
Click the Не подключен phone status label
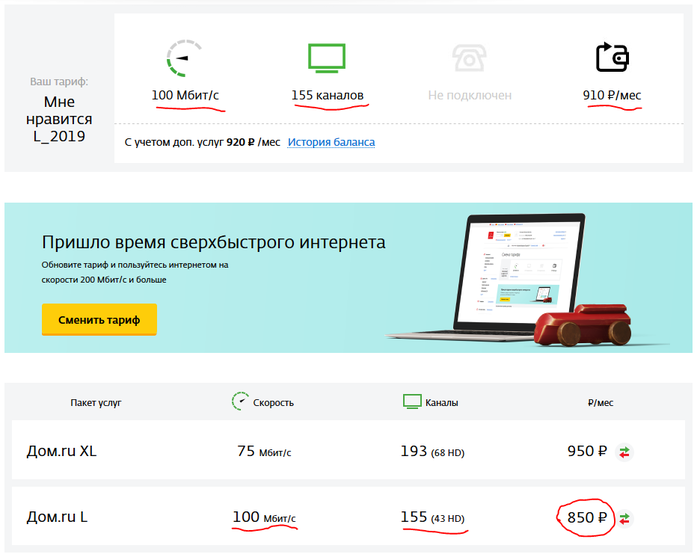(469, 96)
